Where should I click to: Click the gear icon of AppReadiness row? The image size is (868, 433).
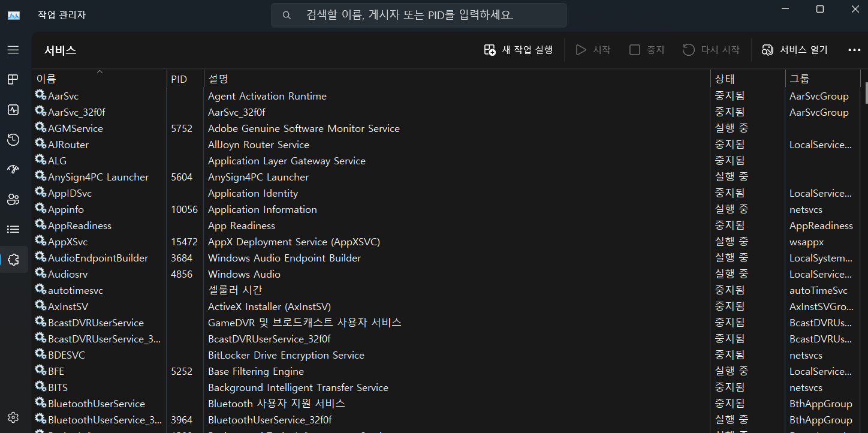[40, 225]
